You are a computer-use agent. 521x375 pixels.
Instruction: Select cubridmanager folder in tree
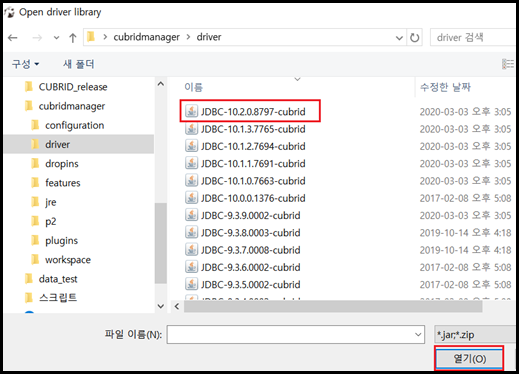72,106
